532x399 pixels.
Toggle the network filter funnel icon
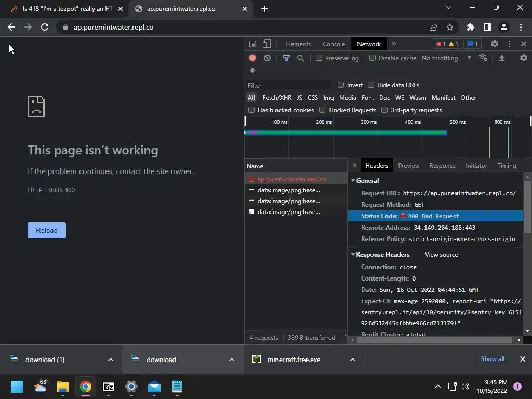(x=286, y=58)
